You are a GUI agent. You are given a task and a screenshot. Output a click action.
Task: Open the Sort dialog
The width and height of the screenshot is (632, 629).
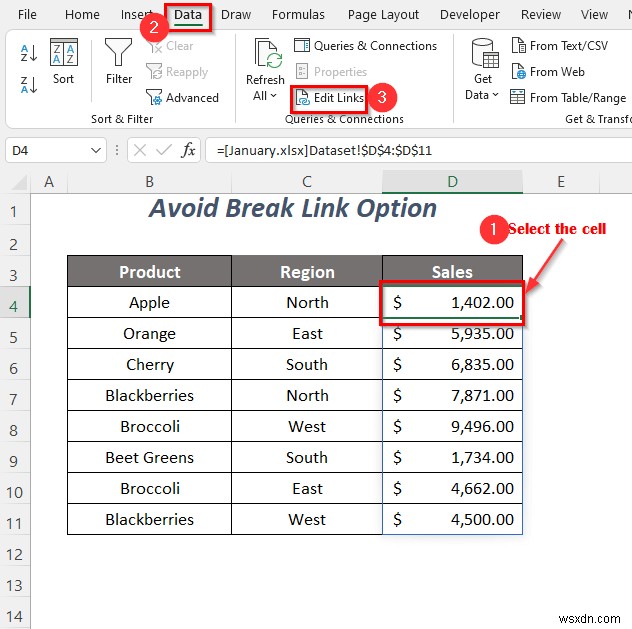(x=64, y=61)
